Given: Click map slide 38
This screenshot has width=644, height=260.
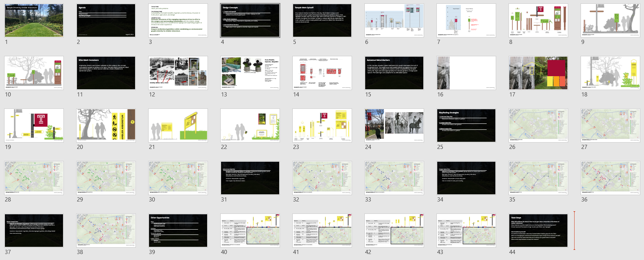Looking at the screenshot, I should pyautogui.click(x=106, y=231).
